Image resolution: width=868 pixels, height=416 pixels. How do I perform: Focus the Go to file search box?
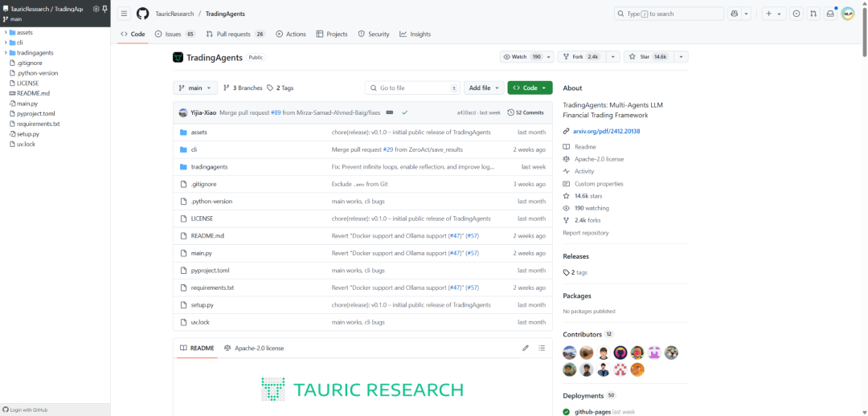coord(412,88)
